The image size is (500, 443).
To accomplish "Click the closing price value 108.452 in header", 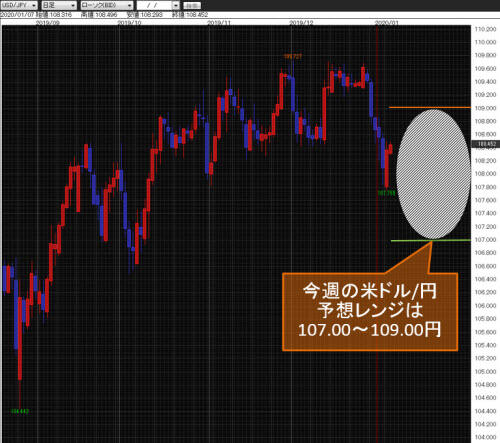I will [x=197, y=15].
